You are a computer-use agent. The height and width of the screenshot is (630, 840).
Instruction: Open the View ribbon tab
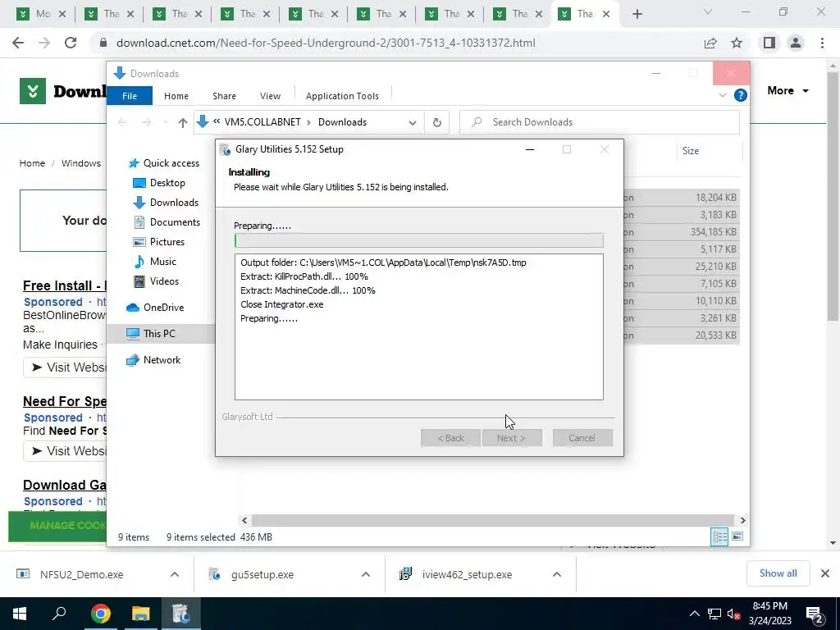tap(270, 96)
